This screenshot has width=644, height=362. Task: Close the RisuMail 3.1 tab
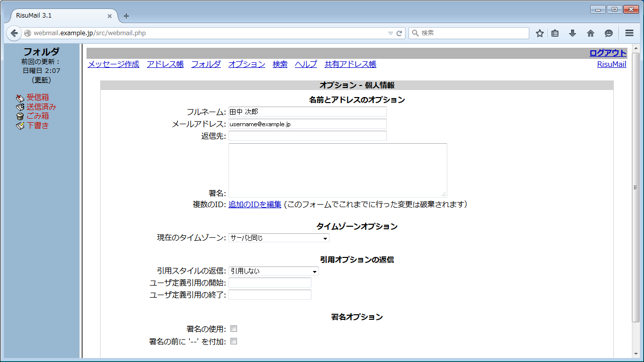click(x=110, y=16)
